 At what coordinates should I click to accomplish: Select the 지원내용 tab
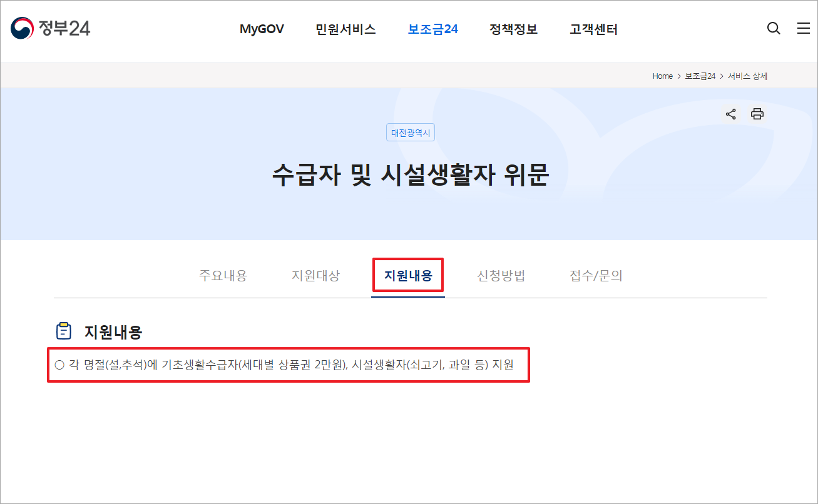tap(407, 275)
